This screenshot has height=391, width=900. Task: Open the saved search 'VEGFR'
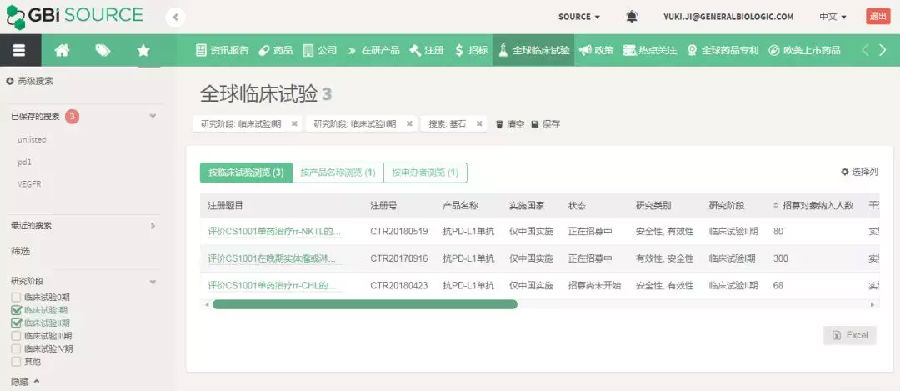(29, 184)
